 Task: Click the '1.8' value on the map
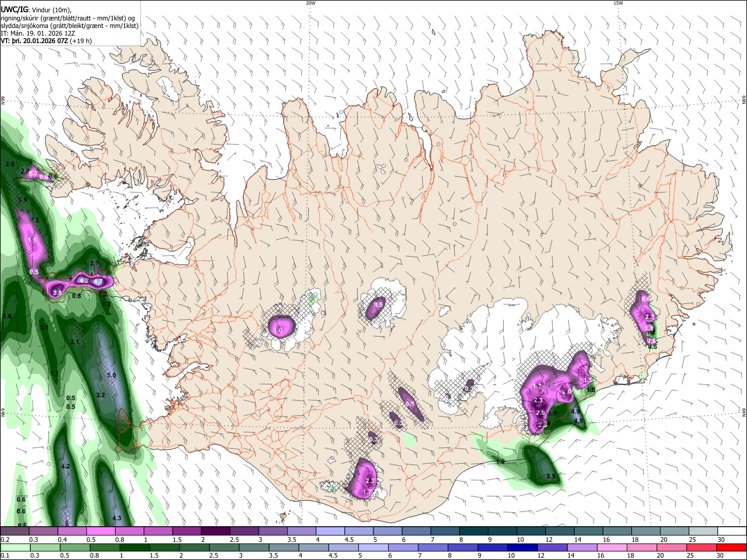click(8, 316)
